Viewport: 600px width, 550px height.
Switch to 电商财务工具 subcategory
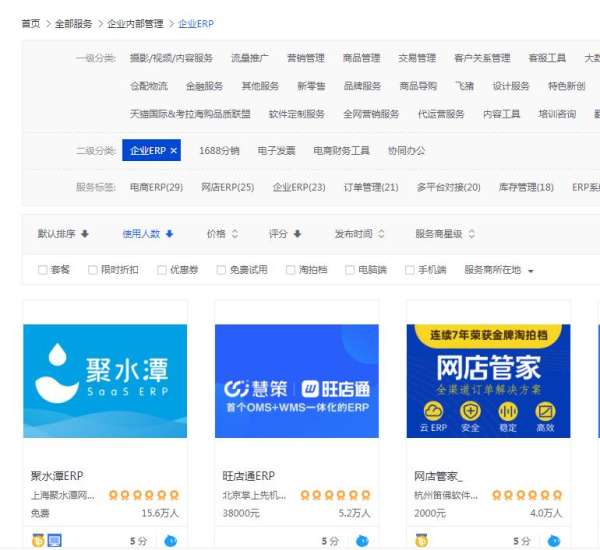pos(341,150)
